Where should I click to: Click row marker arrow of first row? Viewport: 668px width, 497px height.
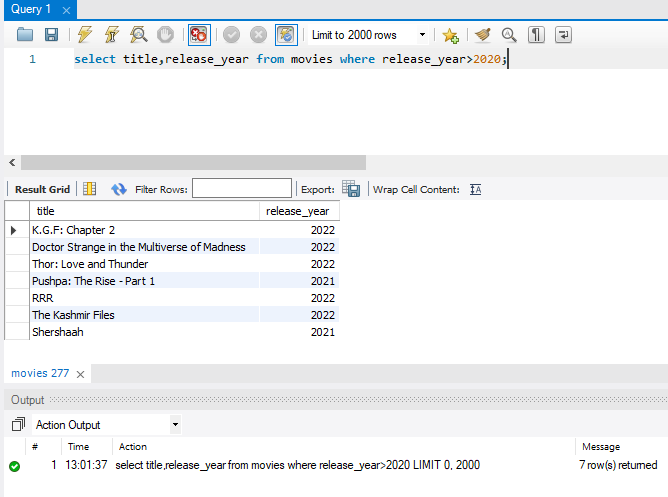coord(14,230)
